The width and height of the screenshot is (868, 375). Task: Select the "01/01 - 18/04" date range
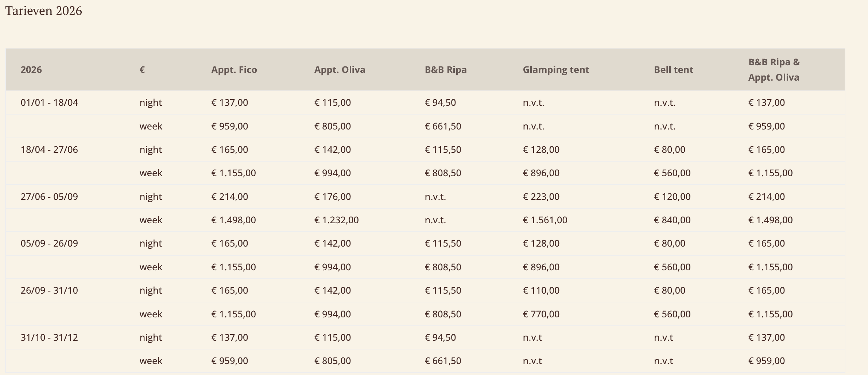pos(49,103)
